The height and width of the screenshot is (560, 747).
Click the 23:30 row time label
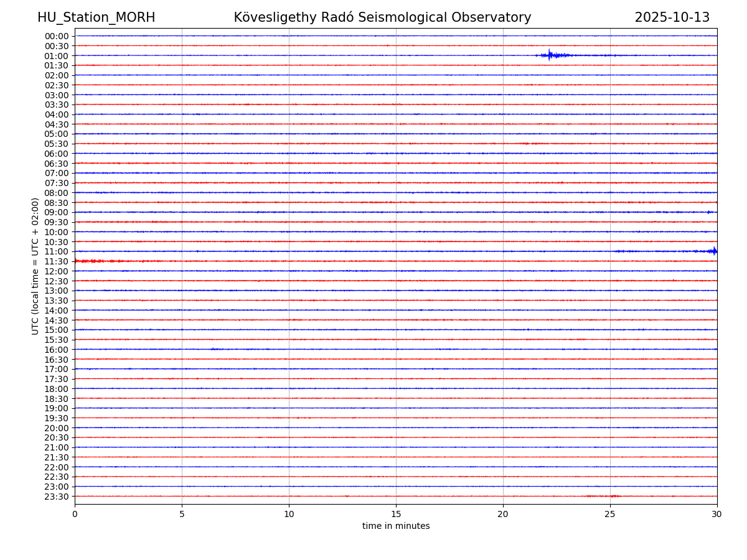57,497
